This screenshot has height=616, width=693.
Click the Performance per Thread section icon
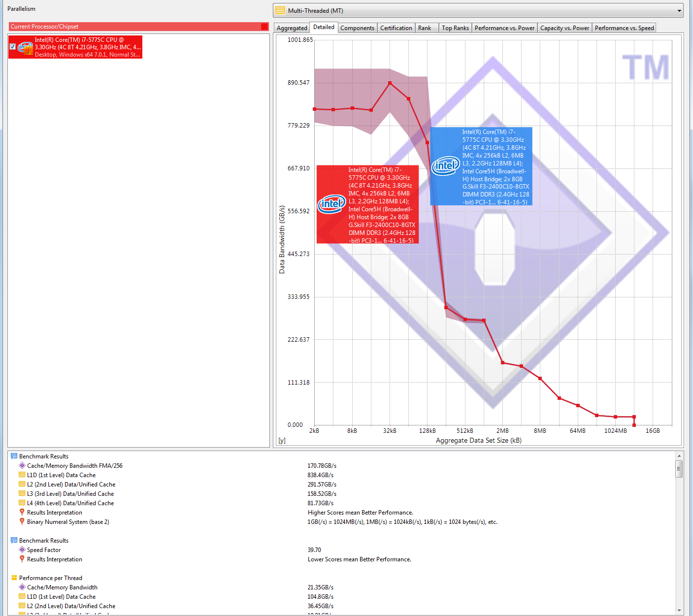14,578
